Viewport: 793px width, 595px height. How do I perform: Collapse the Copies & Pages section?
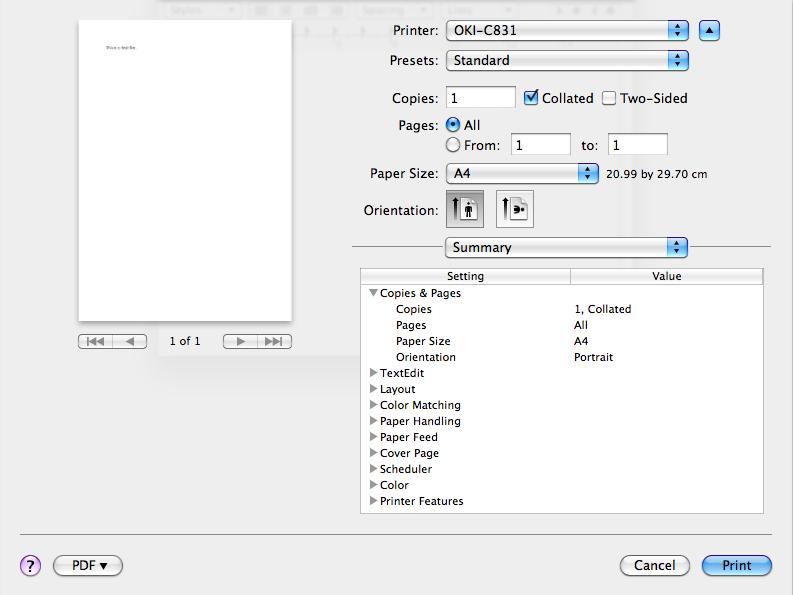click(373, 292)
